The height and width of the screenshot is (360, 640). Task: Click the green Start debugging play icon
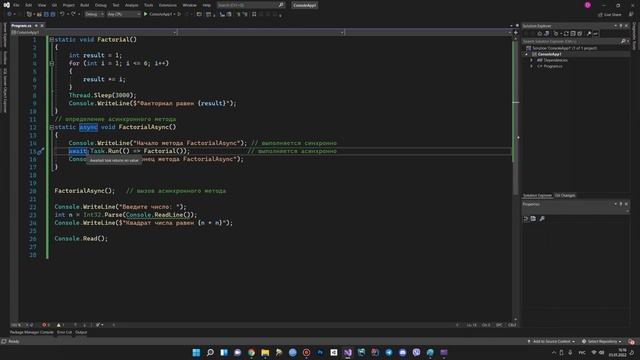[146, 14]
